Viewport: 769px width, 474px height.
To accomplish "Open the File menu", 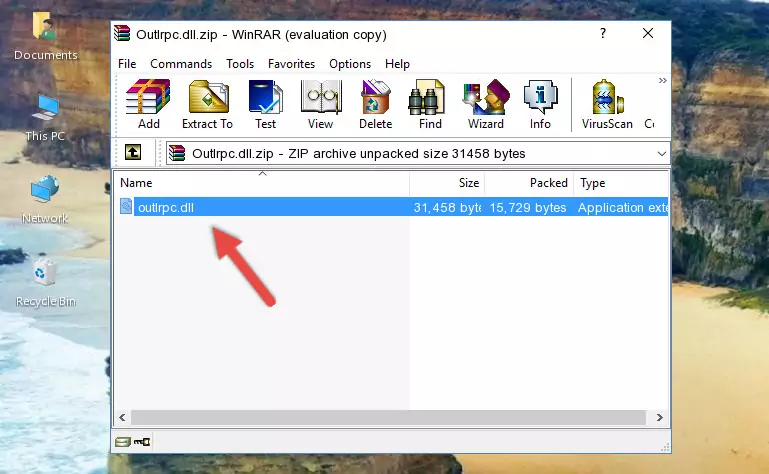I will [127, 64].
